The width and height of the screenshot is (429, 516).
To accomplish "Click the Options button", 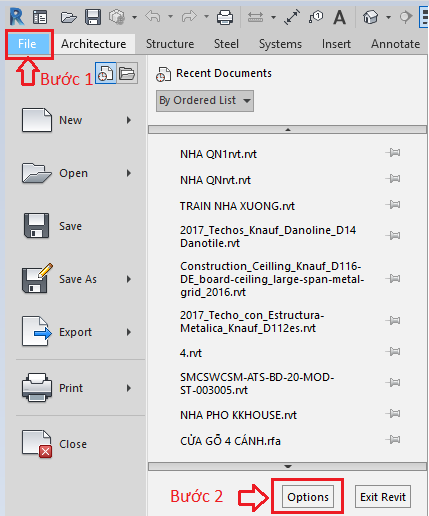I will 308,497.
